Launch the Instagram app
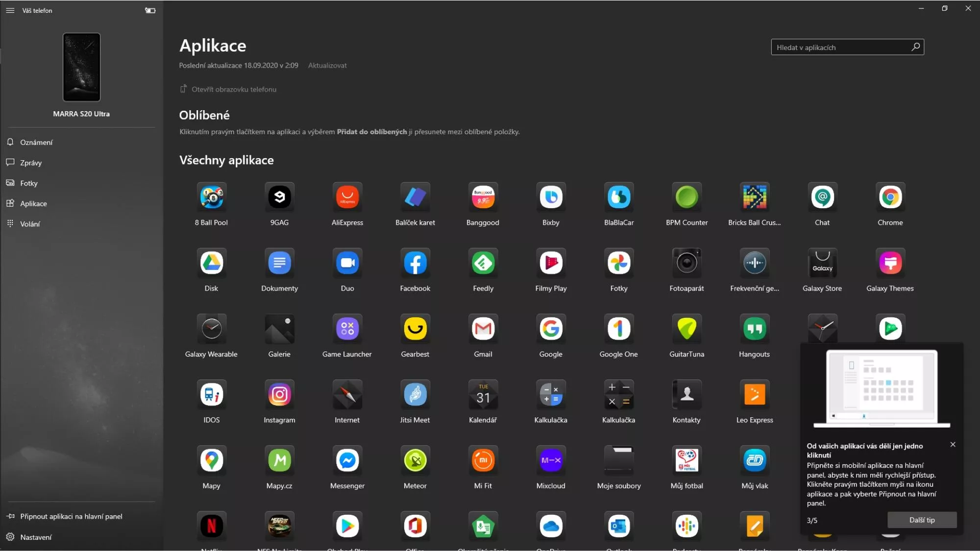Image resolution: width=980 pixels, height=551 pixels. [x=279, y=394]
